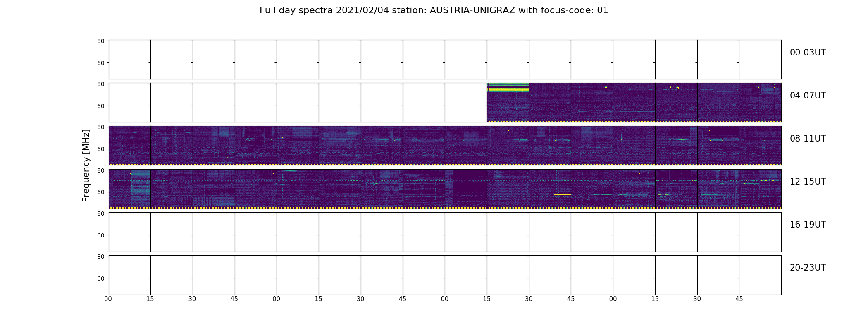Select the '12-15UT' row label

[808, 182]
